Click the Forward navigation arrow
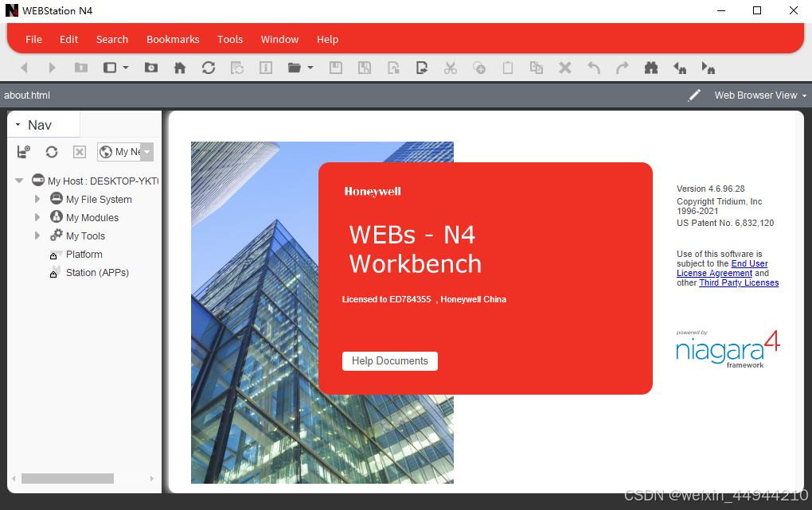 [52, 68]
